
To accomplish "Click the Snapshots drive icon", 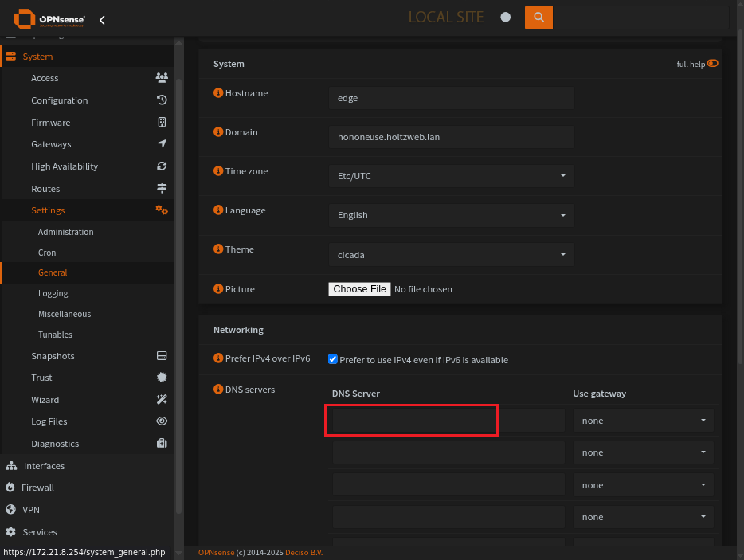I will click(x=162, y=356).
